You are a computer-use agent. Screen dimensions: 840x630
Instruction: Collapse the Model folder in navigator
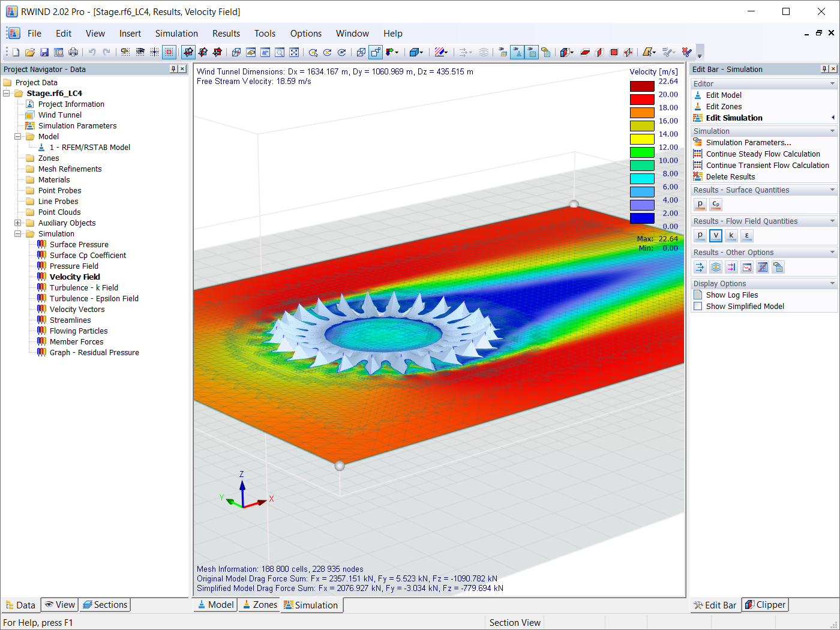point(18,136)
